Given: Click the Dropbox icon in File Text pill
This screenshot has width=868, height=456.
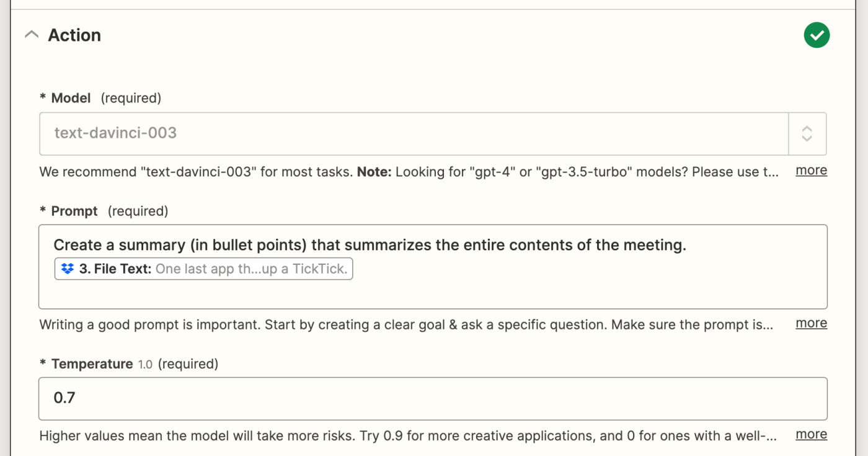Looking at the screenshot, I should point(68,269).
